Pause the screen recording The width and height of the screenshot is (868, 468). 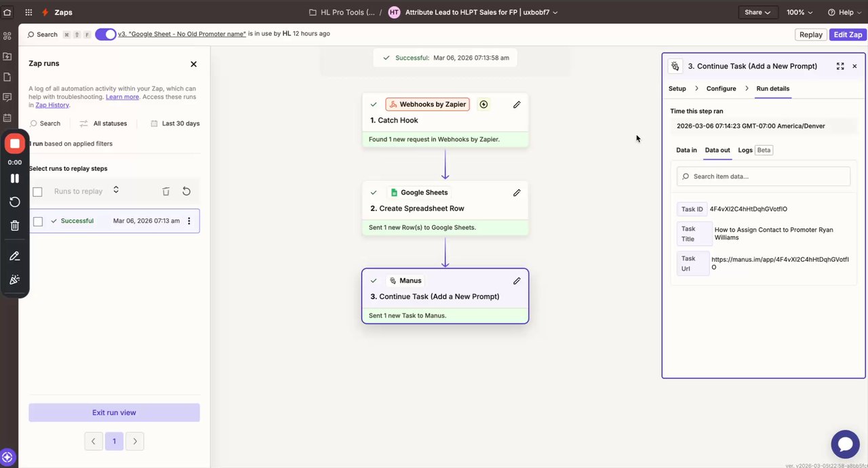click(x=14, y=178)
